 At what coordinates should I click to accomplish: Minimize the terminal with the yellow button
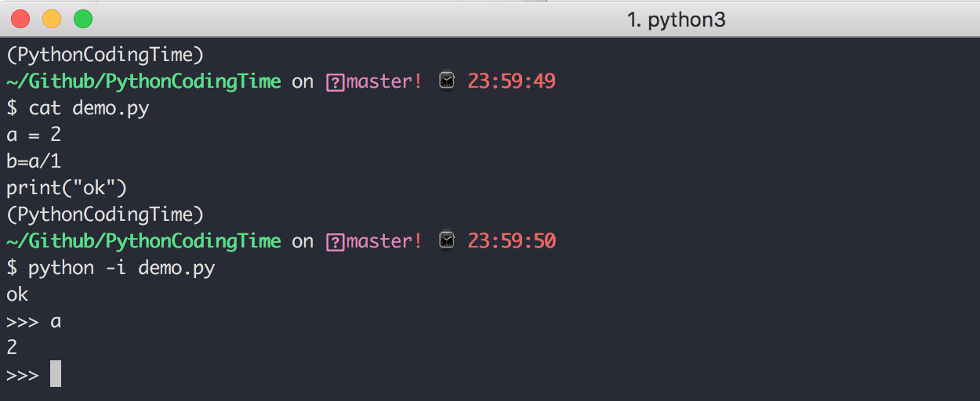click(x=51, y=19)
